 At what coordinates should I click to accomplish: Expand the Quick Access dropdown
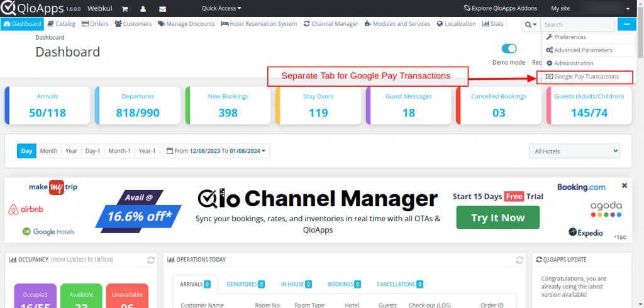(x=221, y=8)
